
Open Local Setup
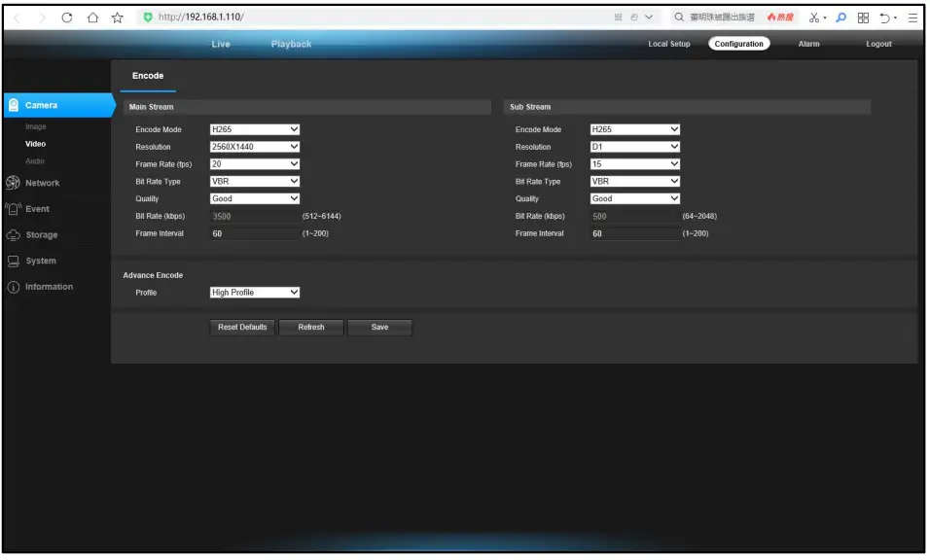(669, 44)
